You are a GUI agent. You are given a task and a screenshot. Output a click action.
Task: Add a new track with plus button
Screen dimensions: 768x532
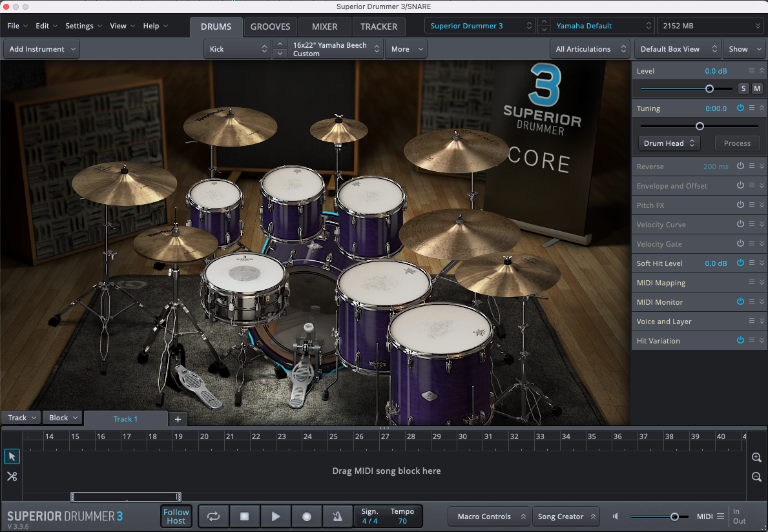tap(178, 419)
